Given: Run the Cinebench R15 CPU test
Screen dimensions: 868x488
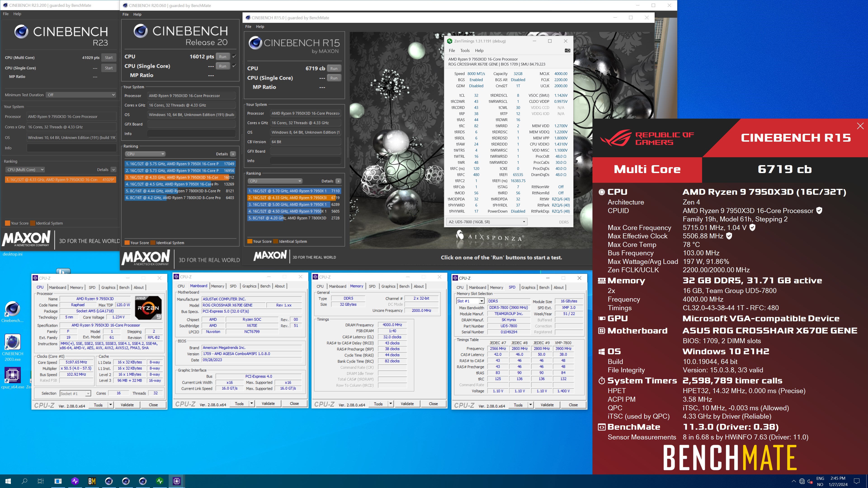Looking at the screenshot, I should pyautogui.click(x=334, y=68).
